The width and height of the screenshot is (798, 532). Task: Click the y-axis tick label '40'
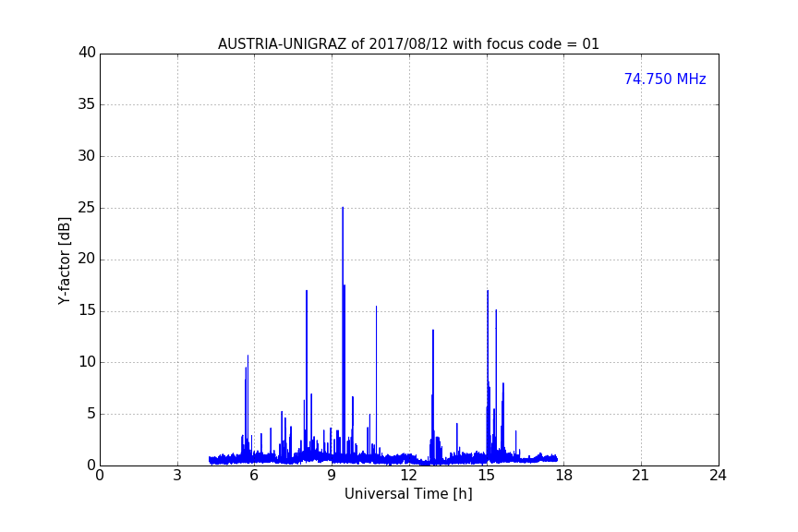(x=87, y=53)
